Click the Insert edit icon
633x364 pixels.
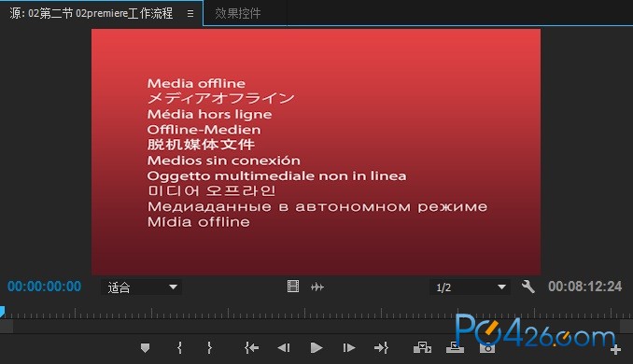[x=422, y=347]
